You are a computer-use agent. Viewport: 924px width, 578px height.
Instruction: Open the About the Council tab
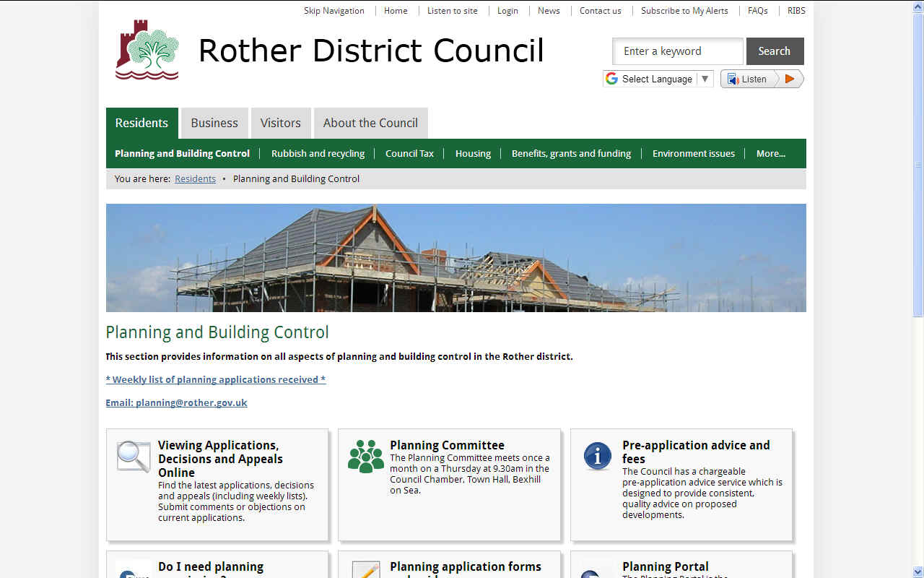(370, 123)
